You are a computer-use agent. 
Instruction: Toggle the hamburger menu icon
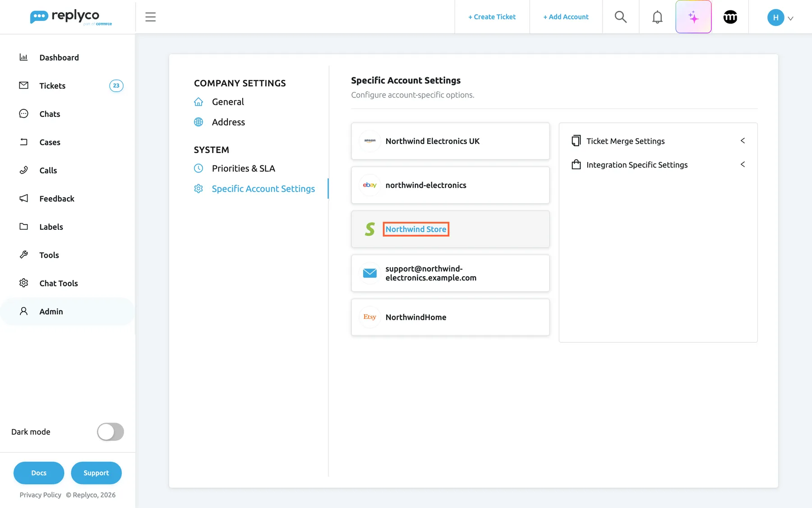(150, 17)
